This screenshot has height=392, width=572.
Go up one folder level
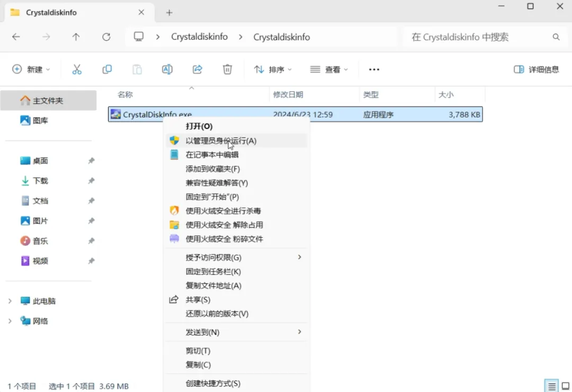(x=76, y=37)
